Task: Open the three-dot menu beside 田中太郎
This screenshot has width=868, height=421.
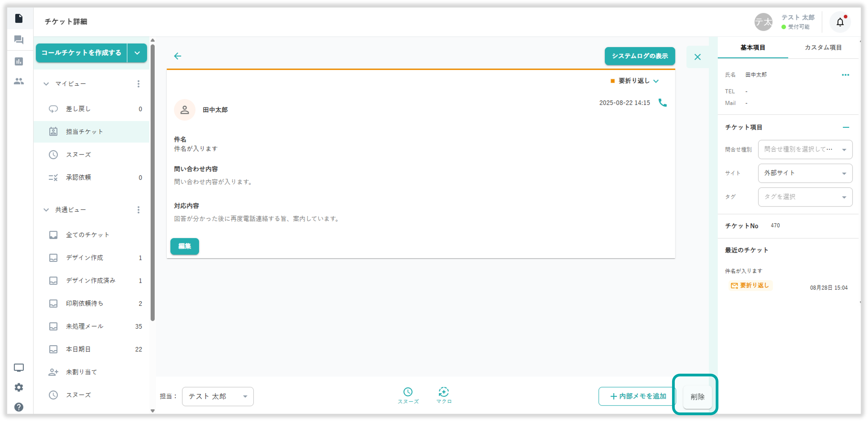Action: (x=845, y=75)
